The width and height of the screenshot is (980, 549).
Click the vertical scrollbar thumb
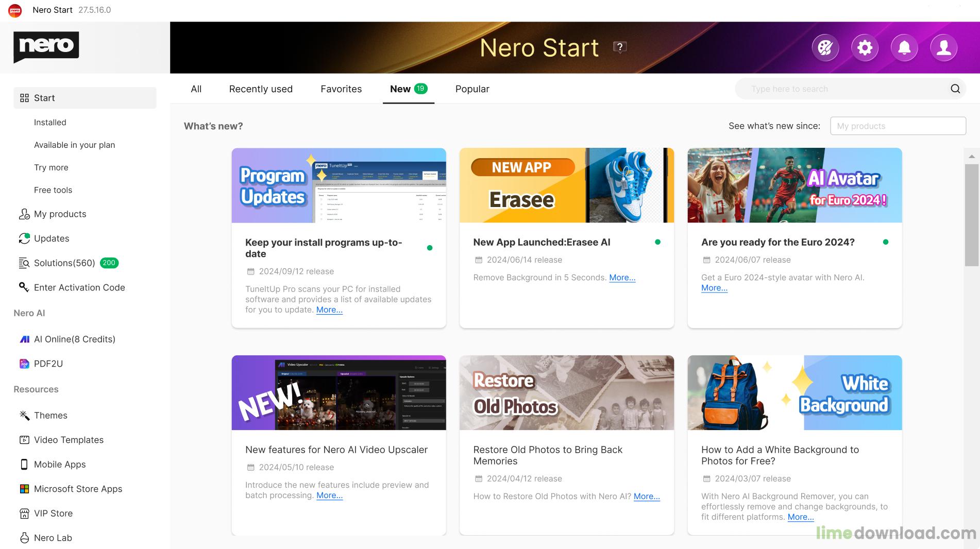[x=972, y=215]
